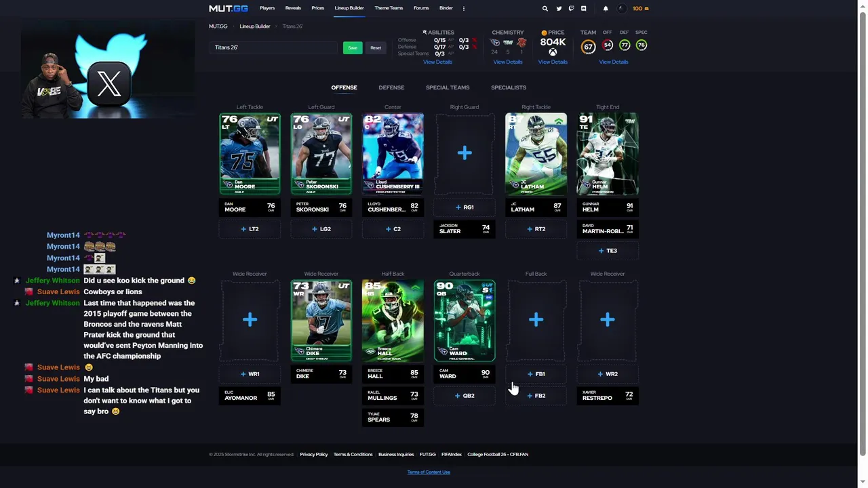Add starter via the WR1 plus button

coord(250,374)
